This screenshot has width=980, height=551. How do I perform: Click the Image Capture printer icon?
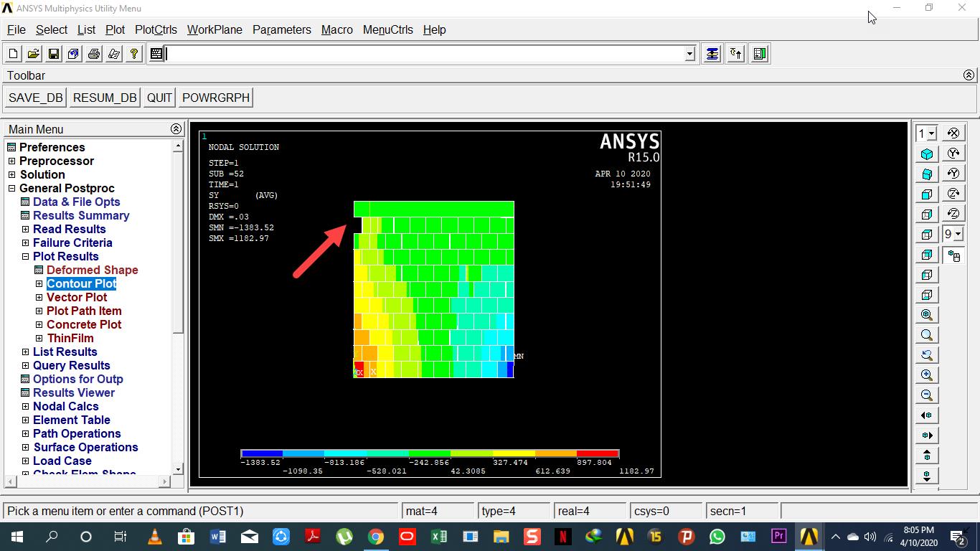click(x=93, y=54)
